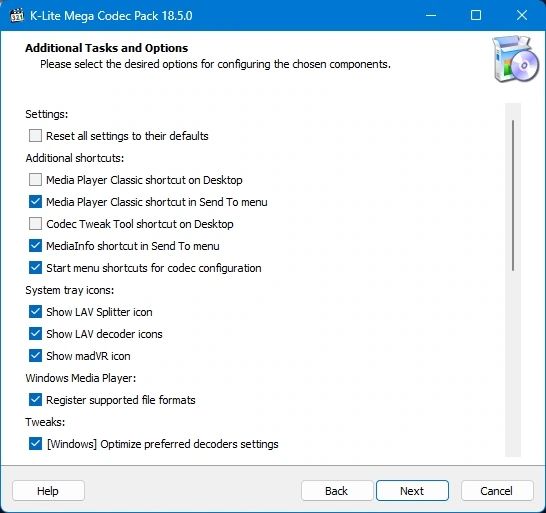Click the vertical scrollbar thumb
The width and height of the screenshot is (546, 513).
pos(513,195)
